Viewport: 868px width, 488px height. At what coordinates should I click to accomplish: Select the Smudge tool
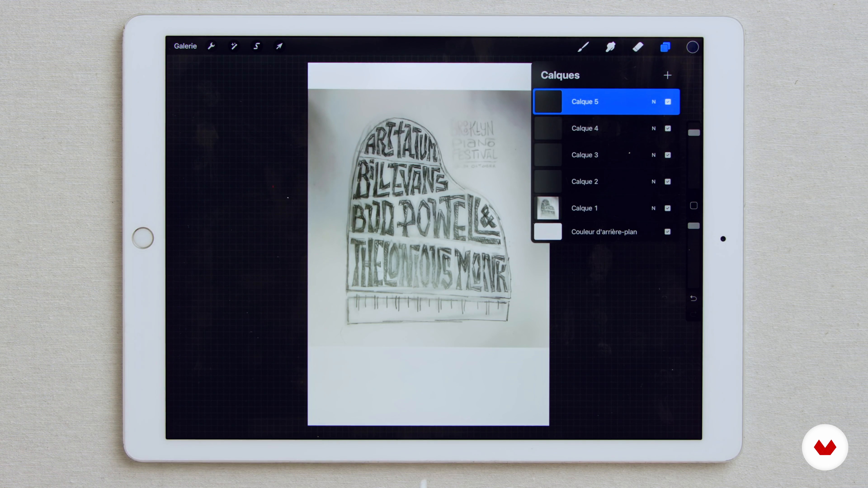(x=611, y=47)
